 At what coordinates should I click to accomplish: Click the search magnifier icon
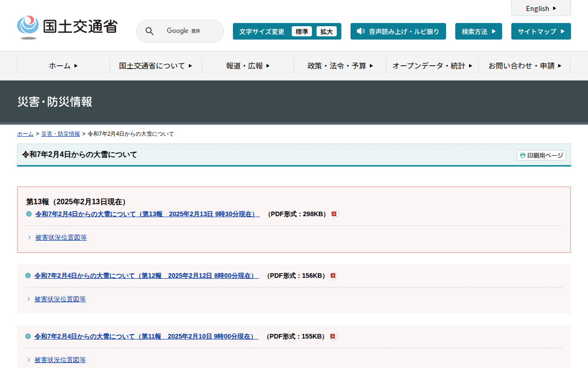click(x=149, y=31)
